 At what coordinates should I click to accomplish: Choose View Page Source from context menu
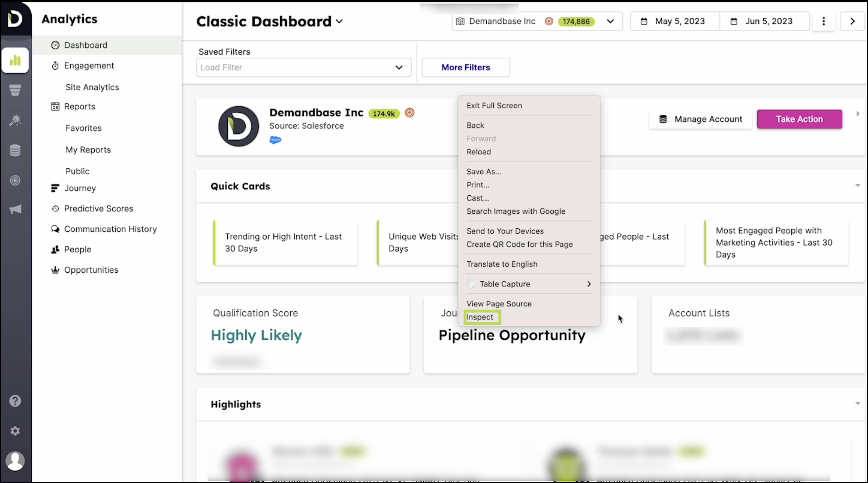499,304
